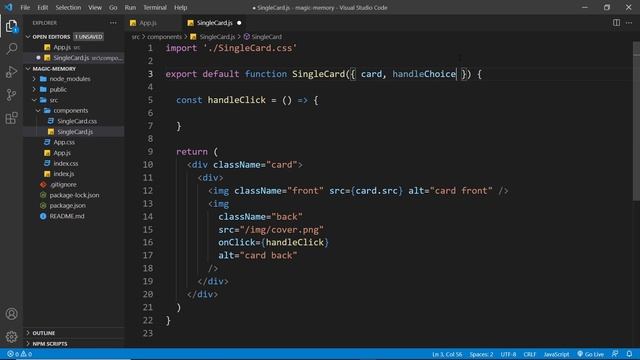Click Ln 3, Col 56 status item
The width and height of the screenshot is (640, 360).
(x=447, y=354)
